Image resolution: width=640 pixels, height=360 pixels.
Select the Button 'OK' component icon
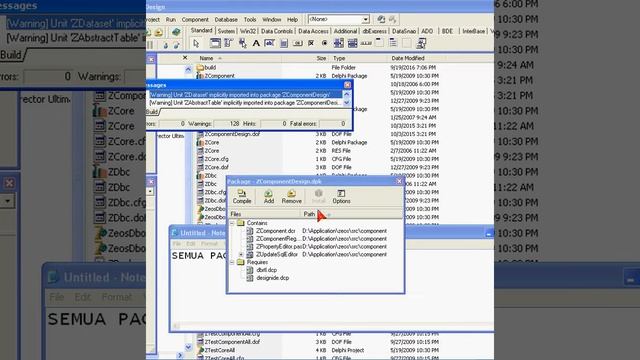point(298,43)
